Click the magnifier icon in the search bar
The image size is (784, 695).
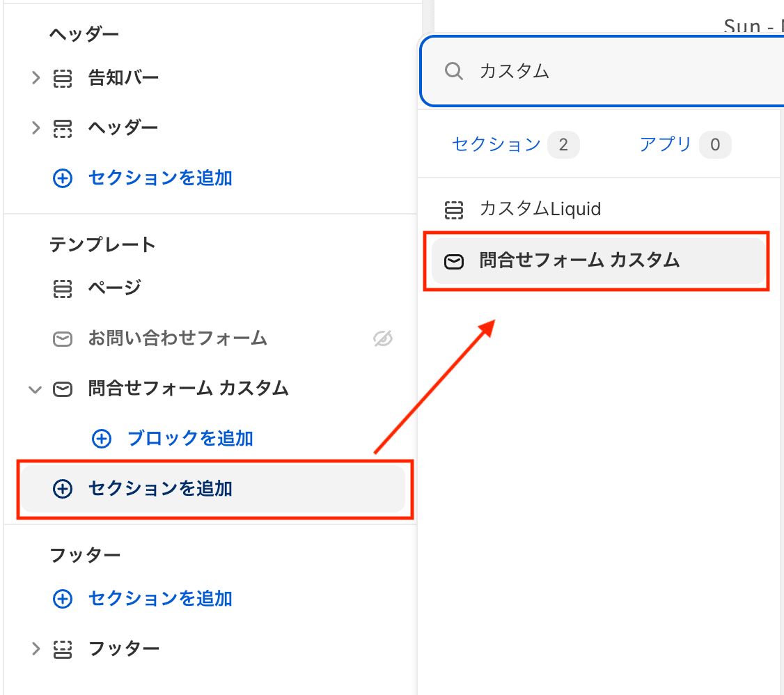454,71
